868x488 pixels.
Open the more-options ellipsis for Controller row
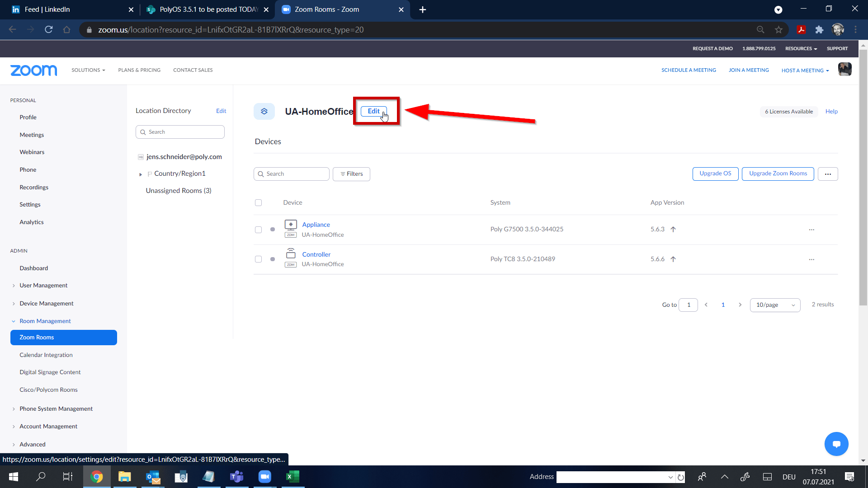(811, 259)
